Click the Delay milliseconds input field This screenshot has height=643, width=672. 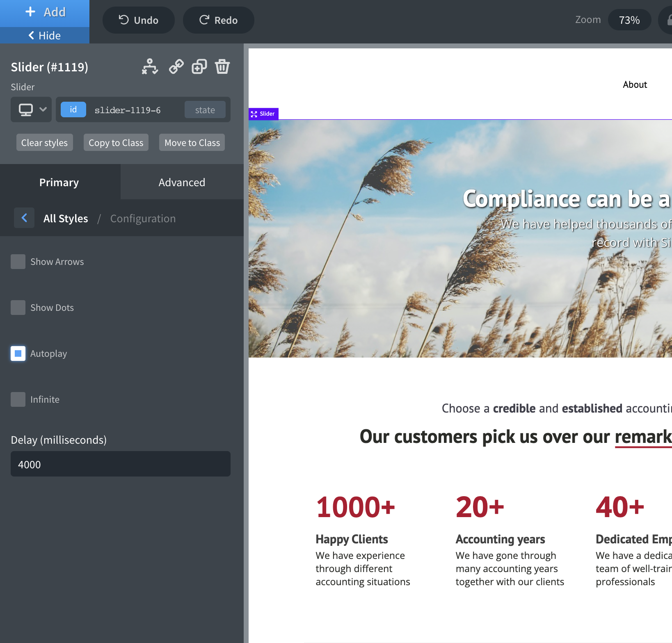(120, 464)
